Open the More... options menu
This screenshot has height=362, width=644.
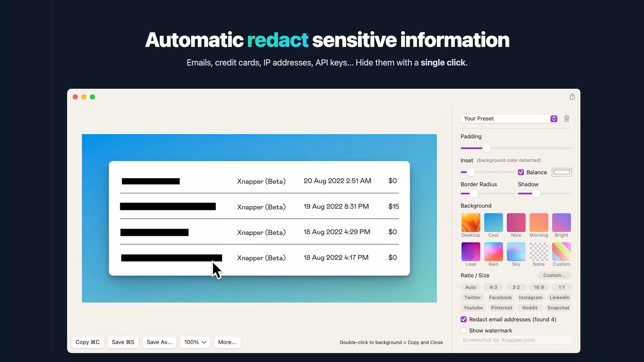tap(227, 342)
